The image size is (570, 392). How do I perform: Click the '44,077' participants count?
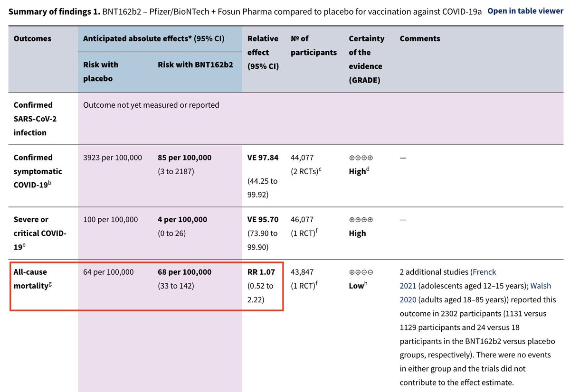tap(302, 158)
